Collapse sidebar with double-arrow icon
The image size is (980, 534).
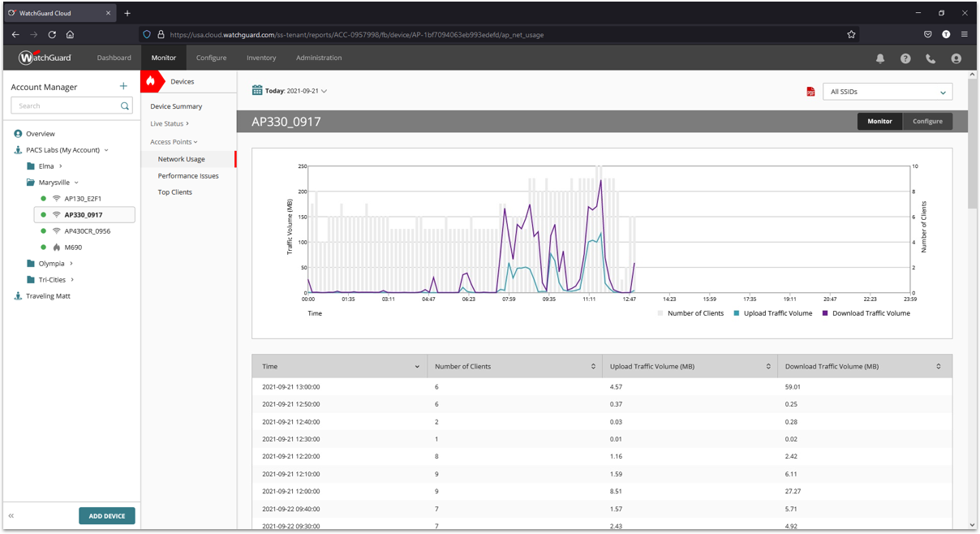(11, 516)
